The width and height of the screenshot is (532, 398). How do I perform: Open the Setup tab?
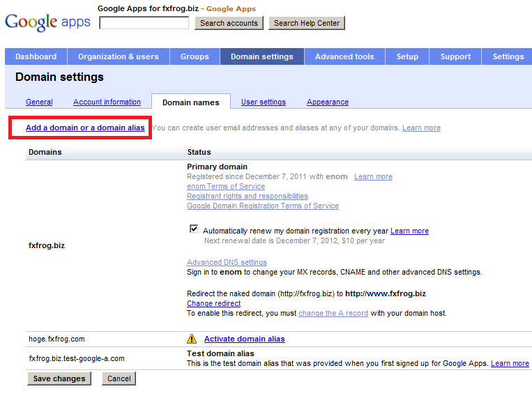click(x=407, y=56)
